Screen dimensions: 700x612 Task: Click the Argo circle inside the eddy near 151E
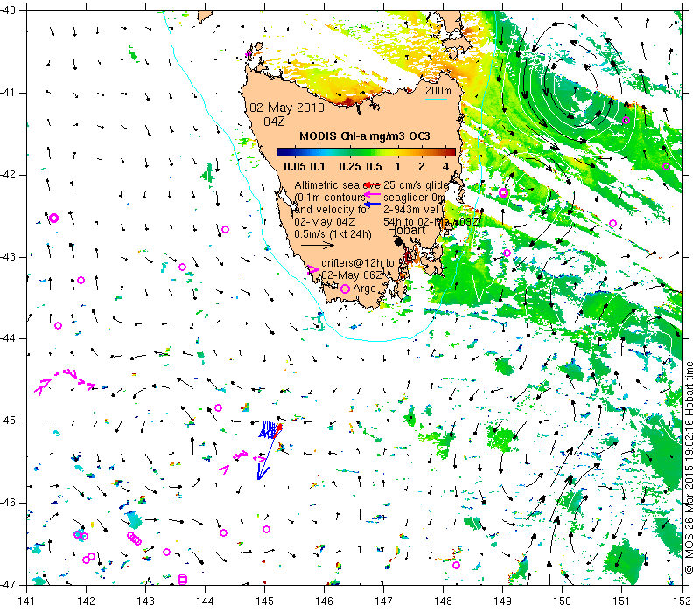[626, 120]
